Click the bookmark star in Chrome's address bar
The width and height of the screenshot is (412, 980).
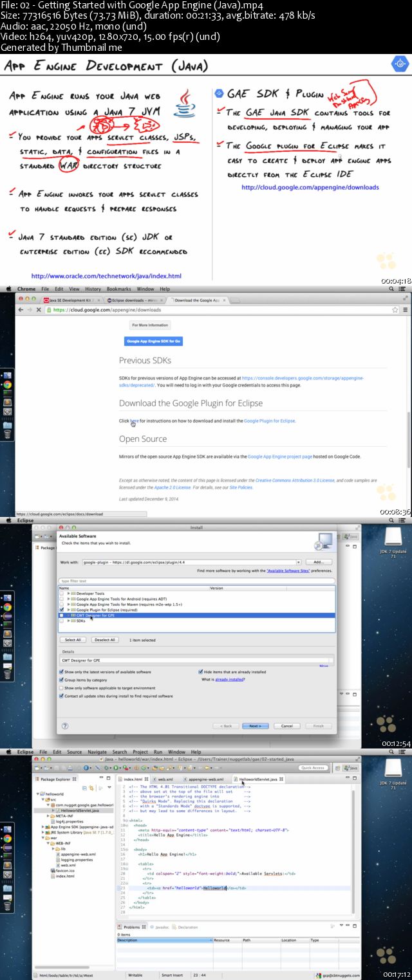coord(395,310)
